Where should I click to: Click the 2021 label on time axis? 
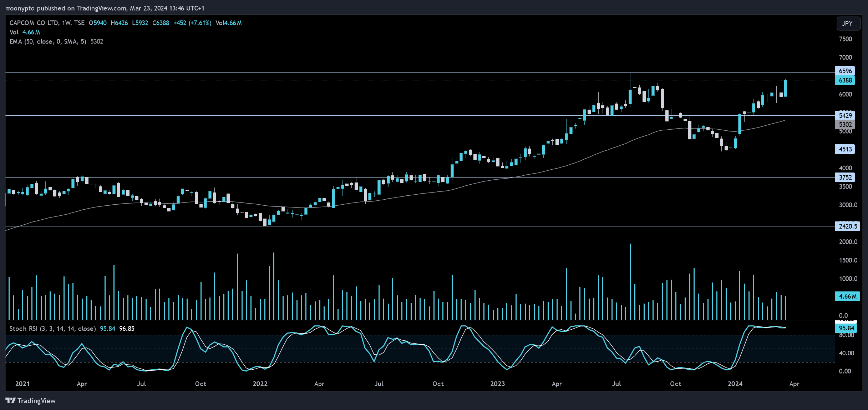coord(22,384)
